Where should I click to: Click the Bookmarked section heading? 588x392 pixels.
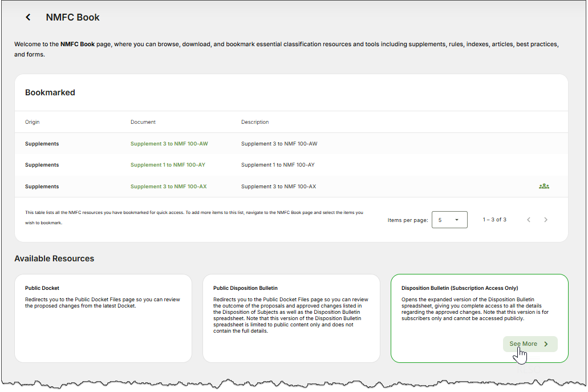click(x=50, y=92)
